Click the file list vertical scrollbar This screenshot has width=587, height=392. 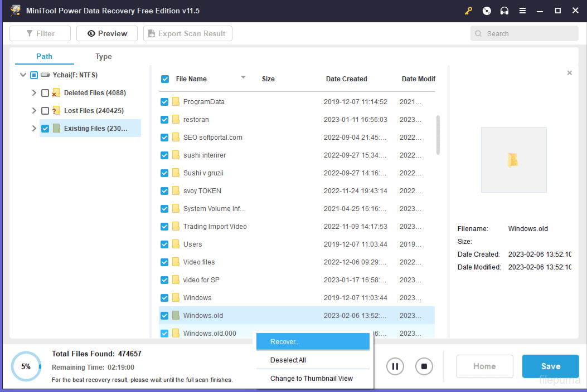(438, 135)
